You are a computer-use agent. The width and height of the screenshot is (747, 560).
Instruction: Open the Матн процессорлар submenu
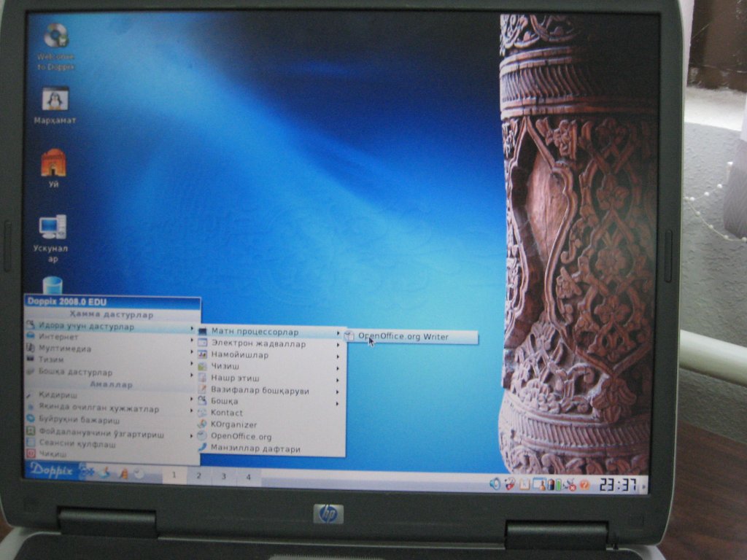[x=270, y=332]
